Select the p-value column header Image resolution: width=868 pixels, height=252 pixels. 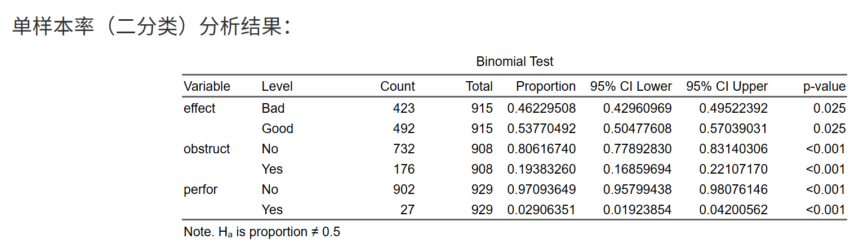point(824,86)
